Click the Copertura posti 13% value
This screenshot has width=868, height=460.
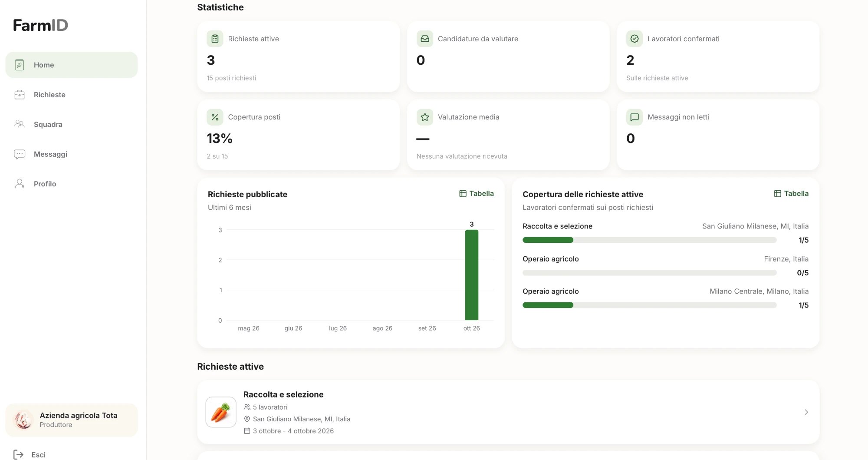point(220,139)
